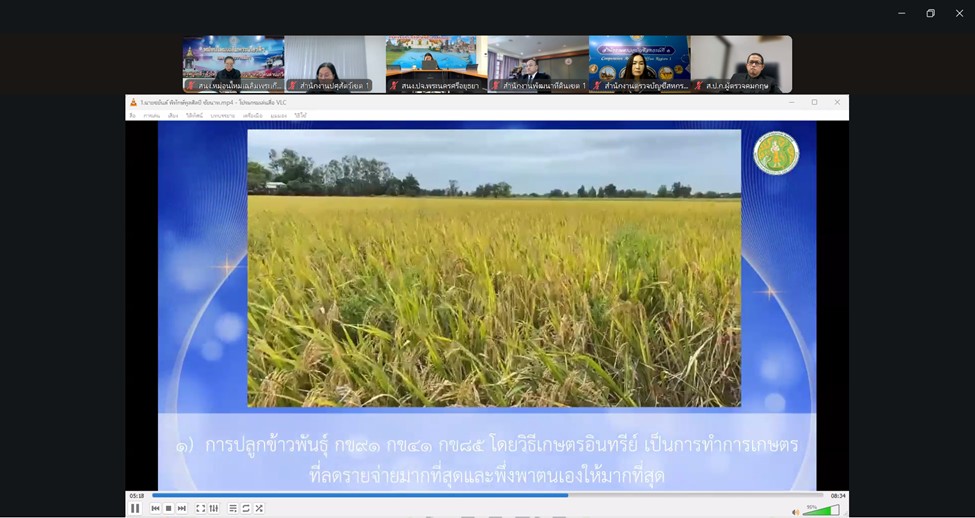The height and width of the screenshot is (518, 975).
Task: Click muted mic icon of ส.ป.ก.ผู้ตรวจคมกฤษ
Action: (x=698, y=86)
